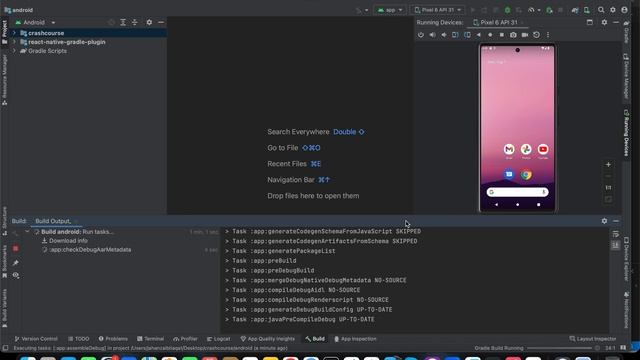Click Expand All icon in Project panel
This screenshot has height=360, width=640.
click(123, 22)
